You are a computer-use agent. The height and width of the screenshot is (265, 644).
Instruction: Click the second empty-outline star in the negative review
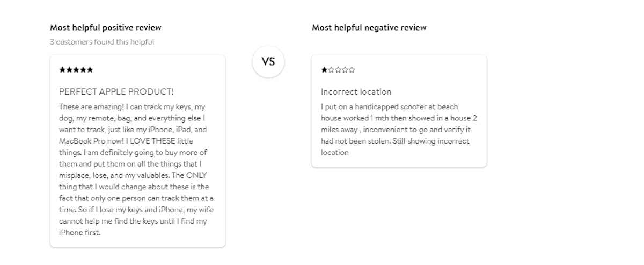[x=338, y=70]
